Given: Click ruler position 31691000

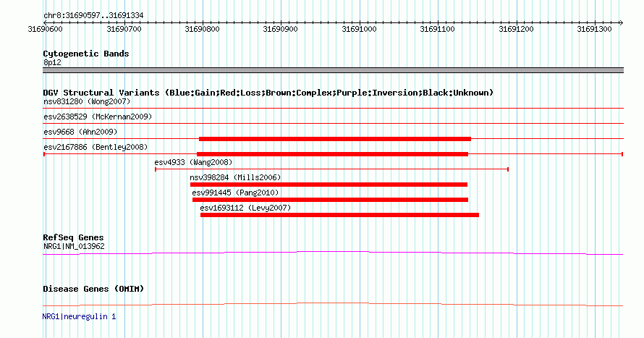Looking at the screenshot, I should pyautogui.click(x=359, y=29).
